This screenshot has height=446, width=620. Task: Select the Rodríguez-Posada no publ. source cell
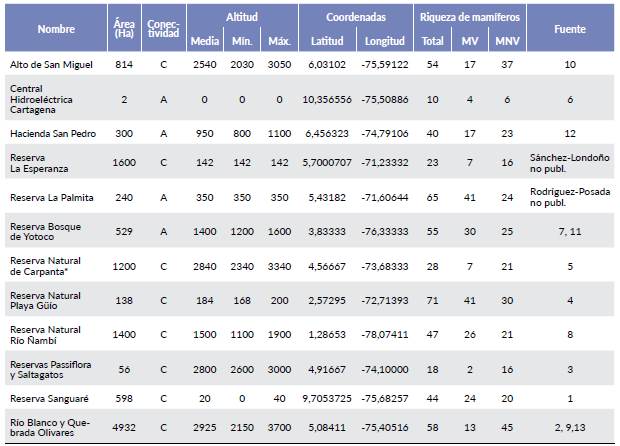click(570, 197)
